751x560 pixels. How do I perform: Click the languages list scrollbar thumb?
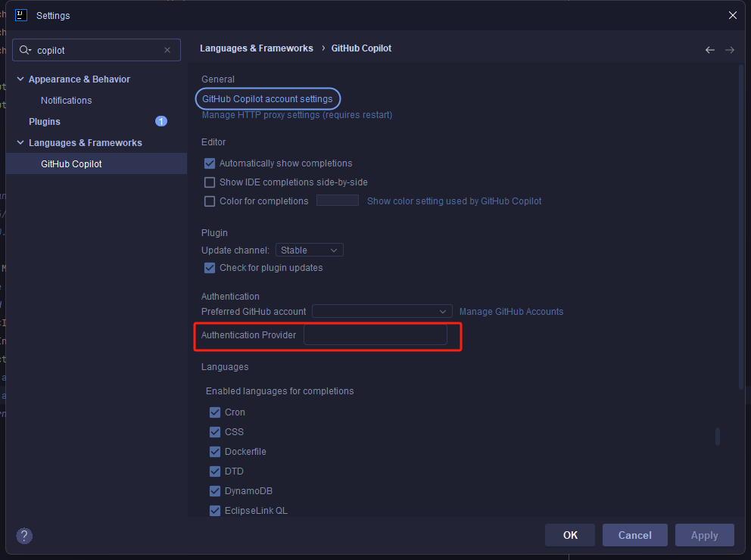coord(718,437)
